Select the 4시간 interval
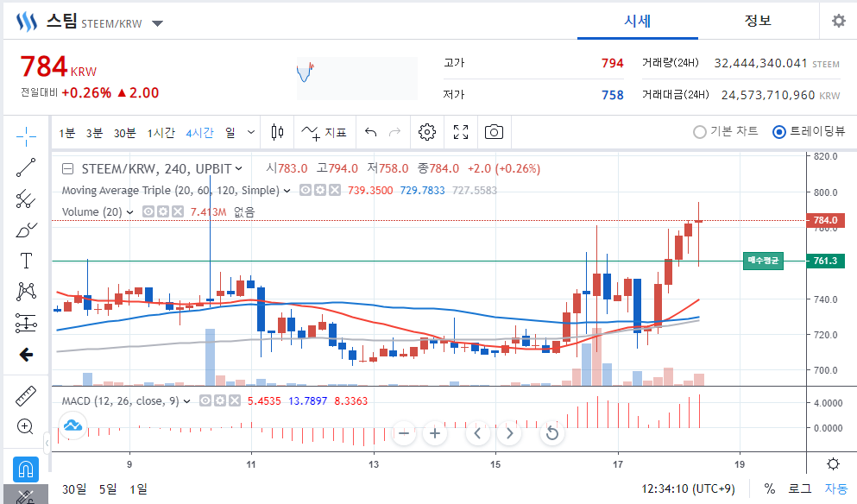The width and height of the screenshot is (857, 504). click(x=199, y=133)
